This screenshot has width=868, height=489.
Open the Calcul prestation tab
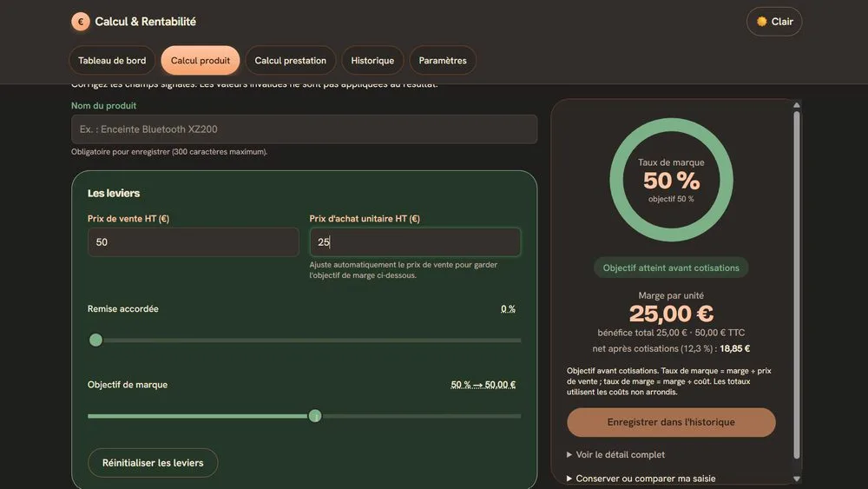pos(290,60)
